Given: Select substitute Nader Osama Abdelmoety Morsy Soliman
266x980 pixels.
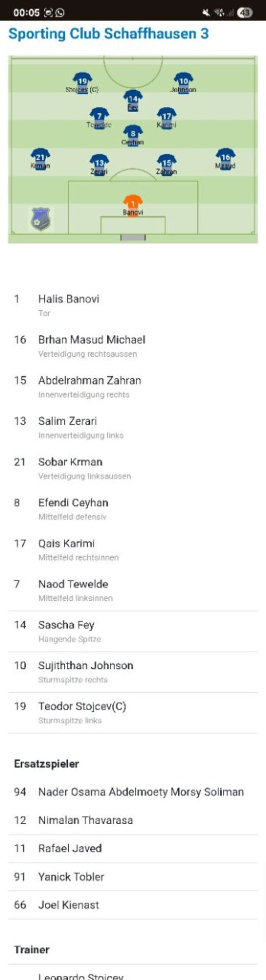Looking at the screenshot, I should click(133, 792).
